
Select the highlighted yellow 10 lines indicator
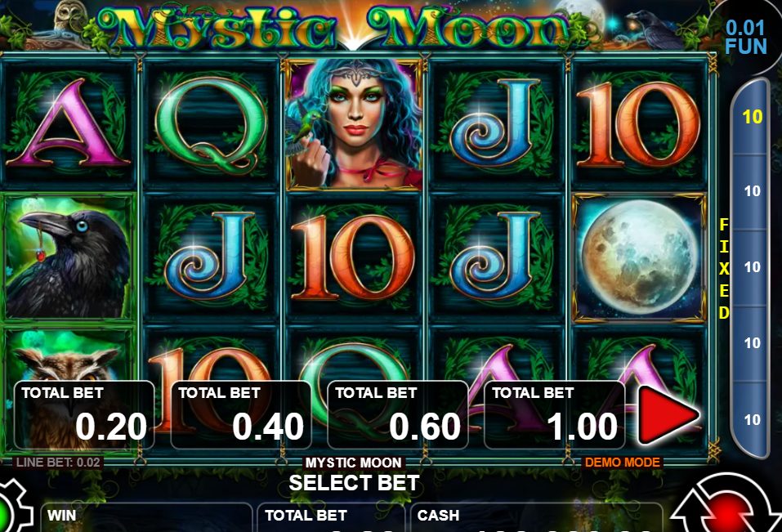[752, 117]
